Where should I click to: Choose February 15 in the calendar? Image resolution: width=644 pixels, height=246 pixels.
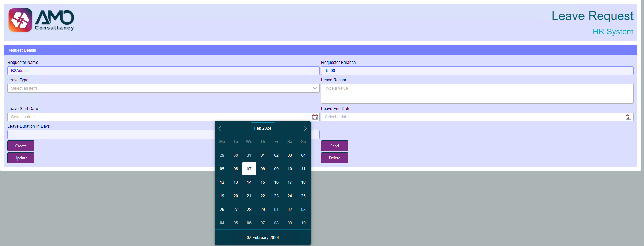[263, 182]
